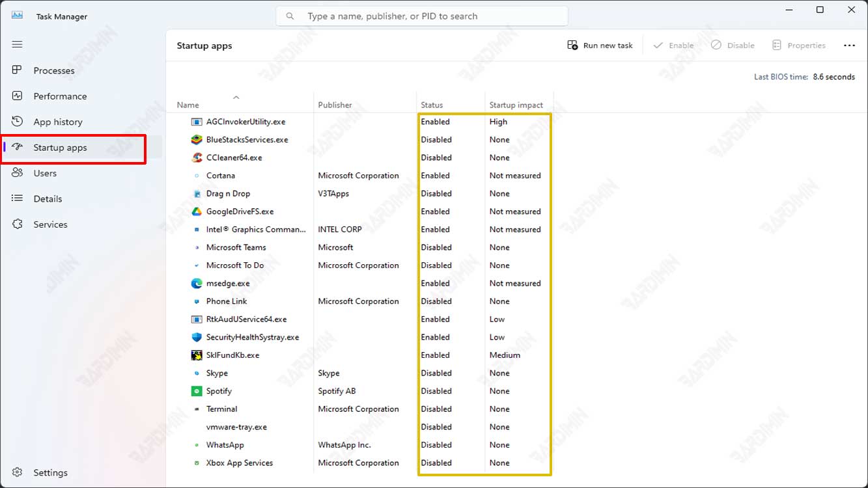Click the WhatsApp Inc. publisher cell

pos(344,445)
